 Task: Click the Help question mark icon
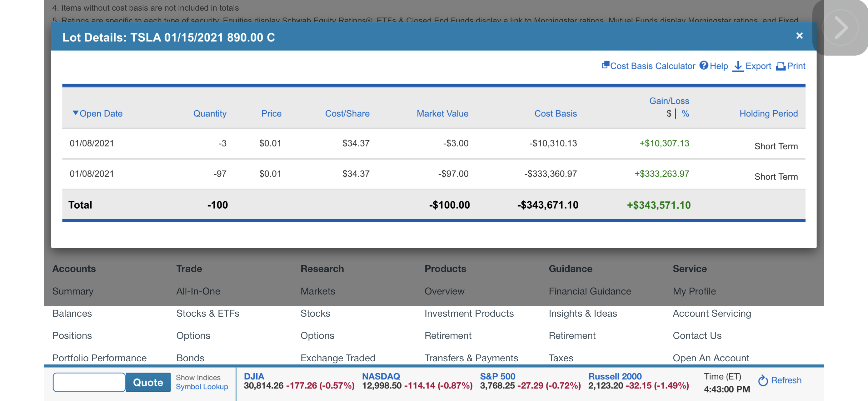point(704,65)
